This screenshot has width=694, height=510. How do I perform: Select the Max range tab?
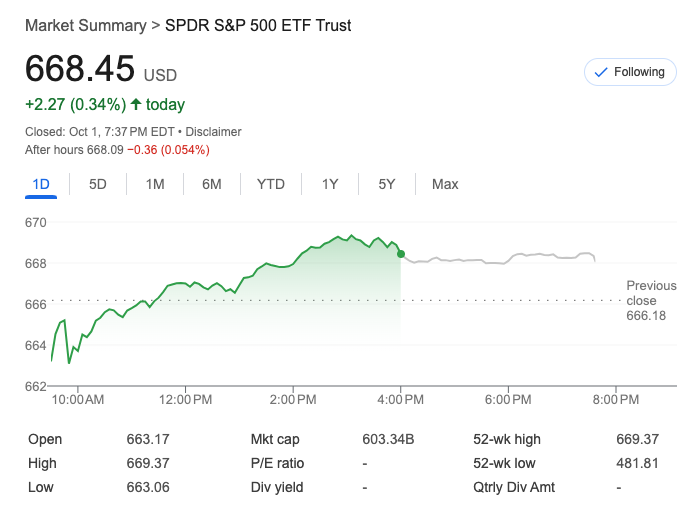[x=445, y=184]
